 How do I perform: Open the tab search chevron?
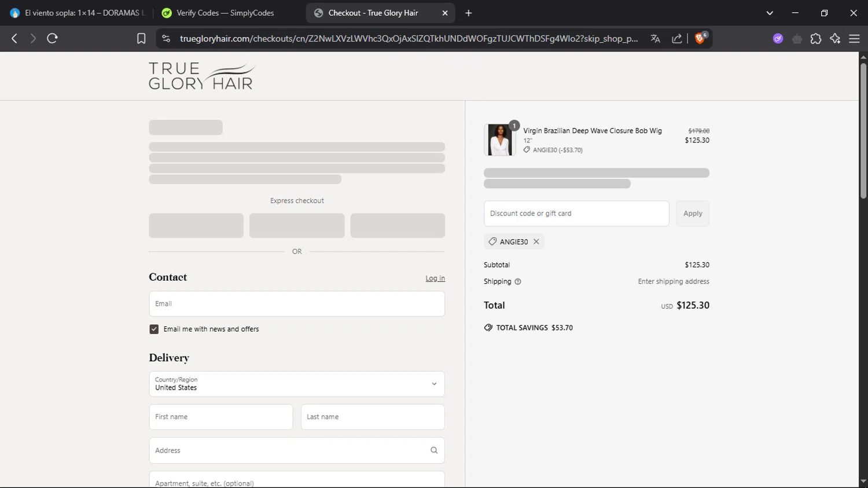pyautogui.click(x=770, y=13)
